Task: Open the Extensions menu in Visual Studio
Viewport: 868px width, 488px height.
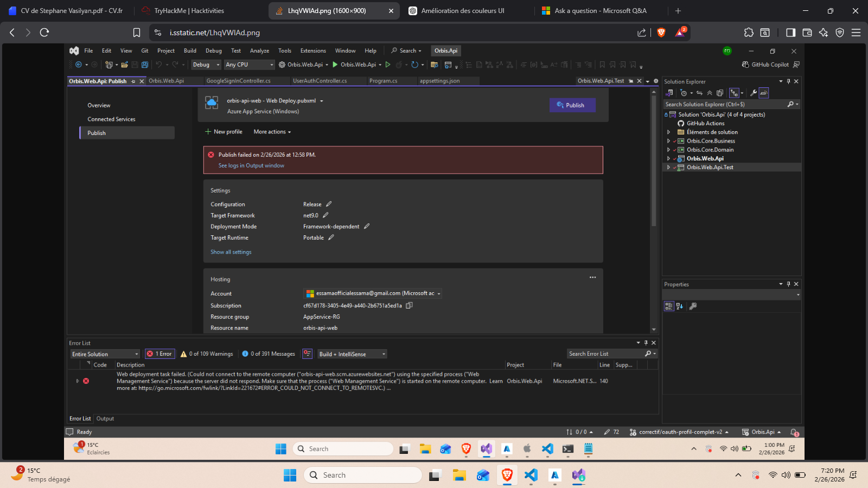Action: pos(313,51)
